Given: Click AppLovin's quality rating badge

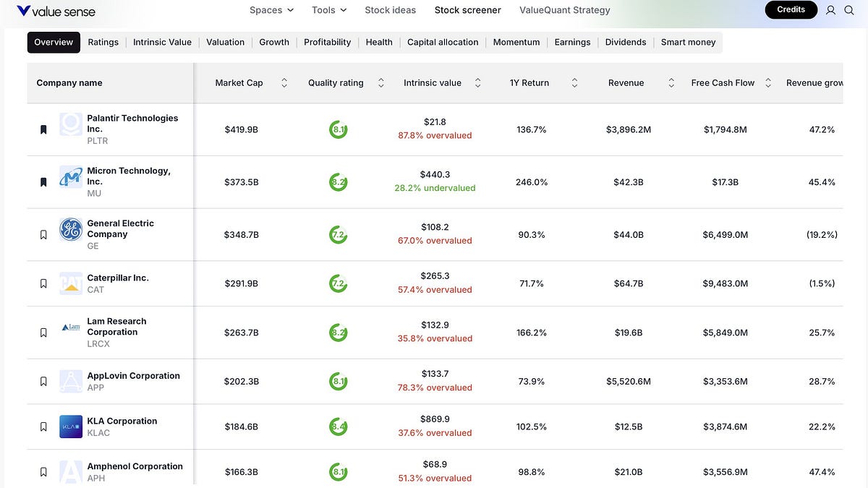Looking at the screenshot, I should click(338, 381).
